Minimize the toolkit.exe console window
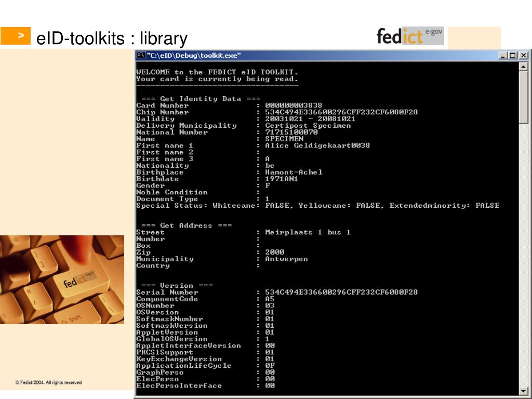This screenshot has width=532, height=399. tap(503, 55)
